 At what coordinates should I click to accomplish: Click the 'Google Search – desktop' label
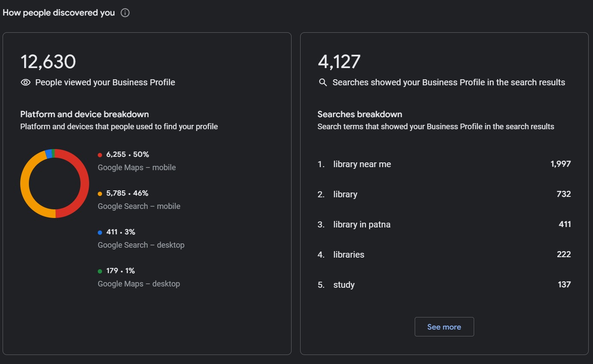click(141, 245)
